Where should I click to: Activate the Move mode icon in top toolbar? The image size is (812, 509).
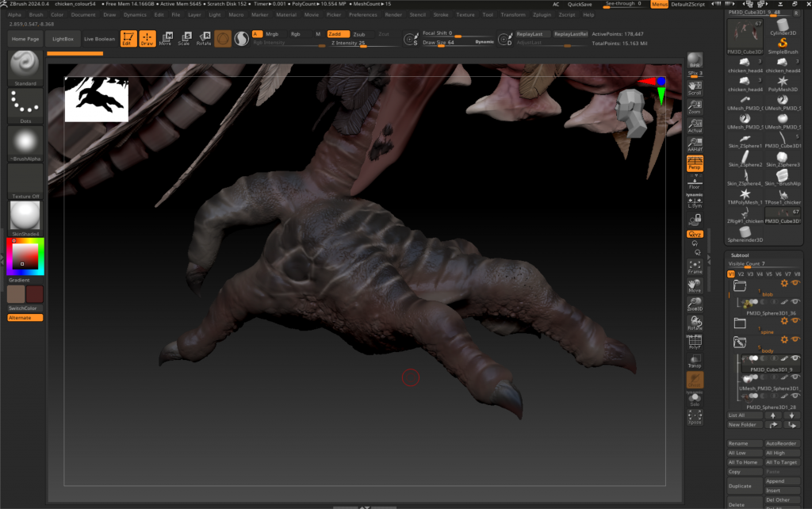coord(165,38)
